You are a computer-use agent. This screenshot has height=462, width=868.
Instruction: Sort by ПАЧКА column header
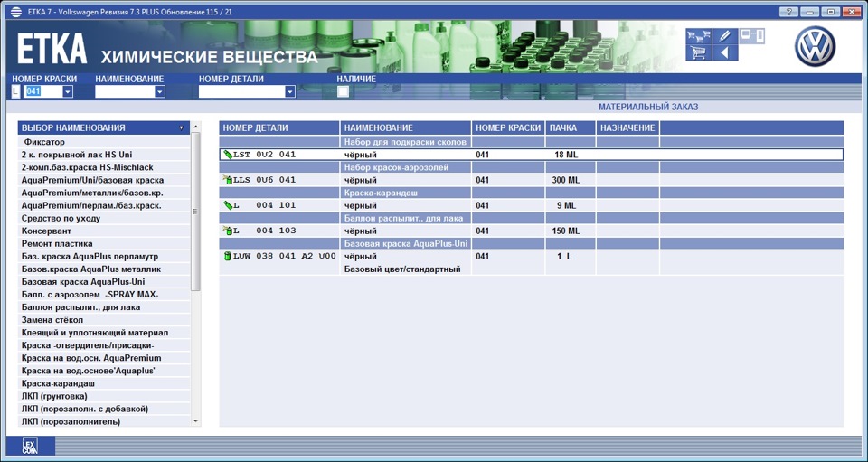click(571, 127)
